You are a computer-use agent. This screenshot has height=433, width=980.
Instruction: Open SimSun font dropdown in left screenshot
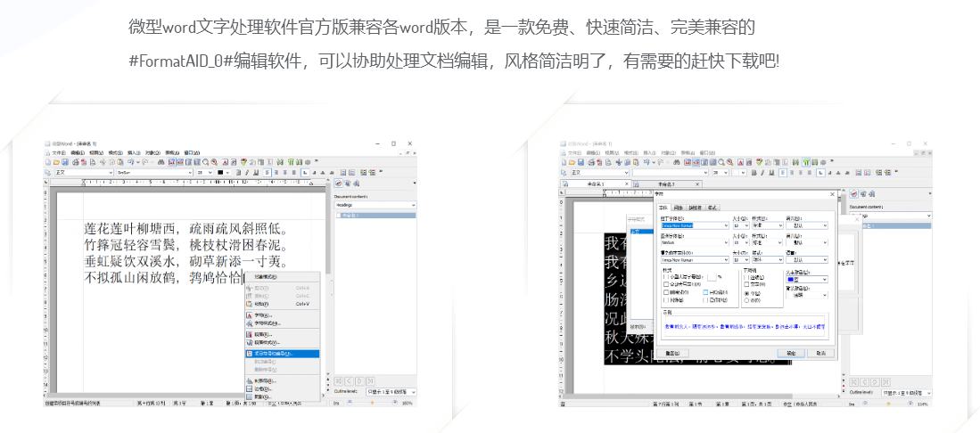pyautogui.click(x=154, y=173)
